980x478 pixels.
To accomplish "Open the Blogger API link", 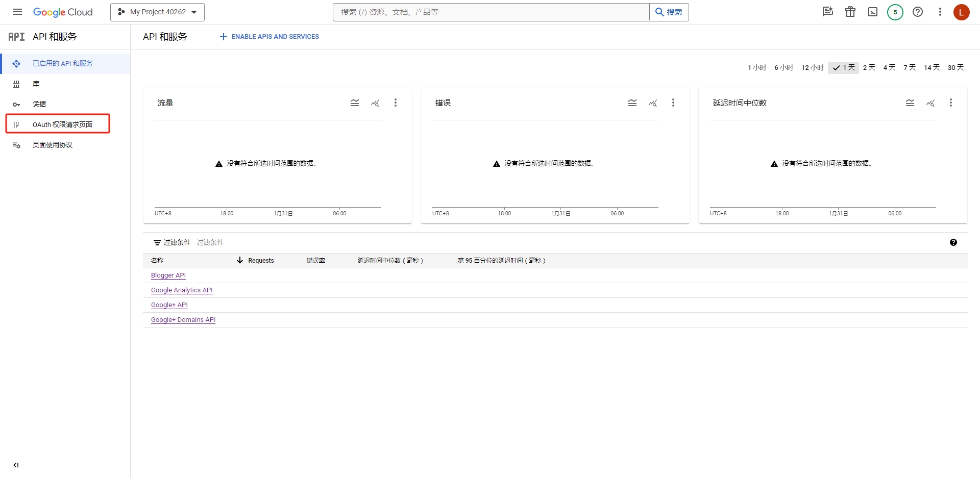I will point(168,275).
